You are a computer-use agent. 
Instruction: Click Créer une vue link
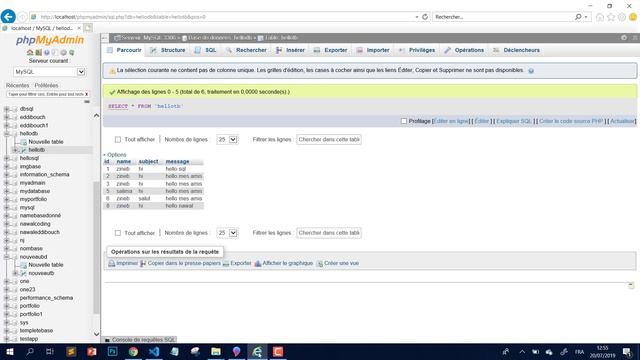point(341,264)
